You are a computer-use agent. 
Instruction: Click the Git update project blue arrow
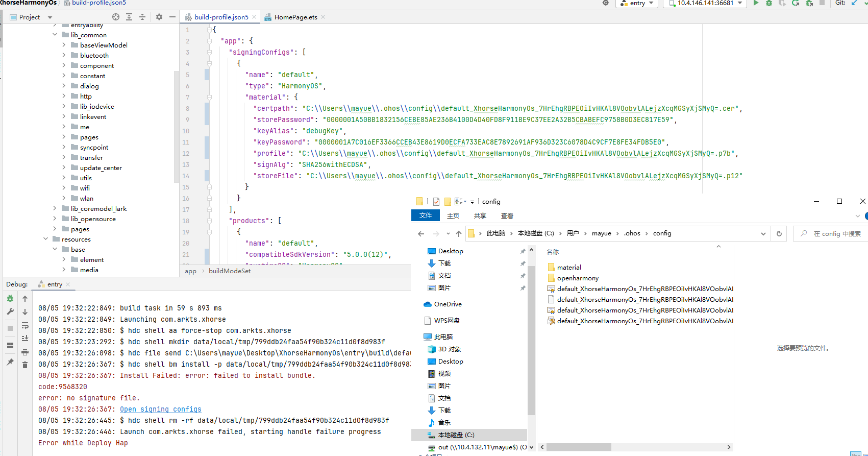click(x=854, y=3)
